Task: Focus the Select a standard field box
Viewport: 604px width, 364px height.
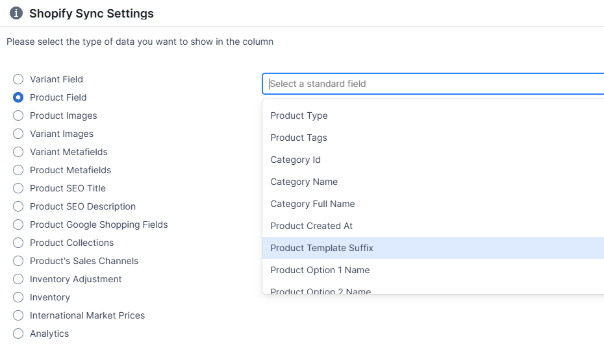Action: click(433, 84)
